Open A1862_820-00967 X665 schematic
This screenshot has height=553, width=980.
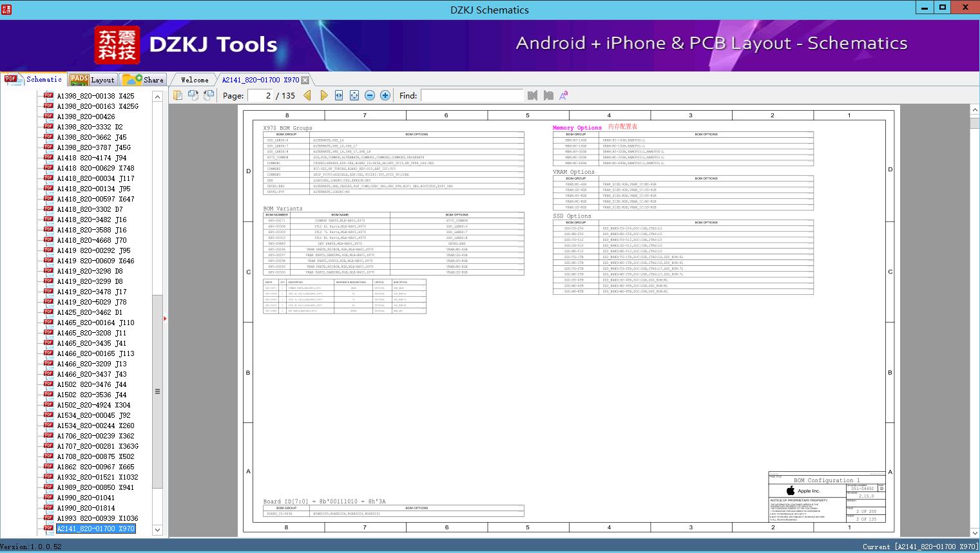coord(95,467)
